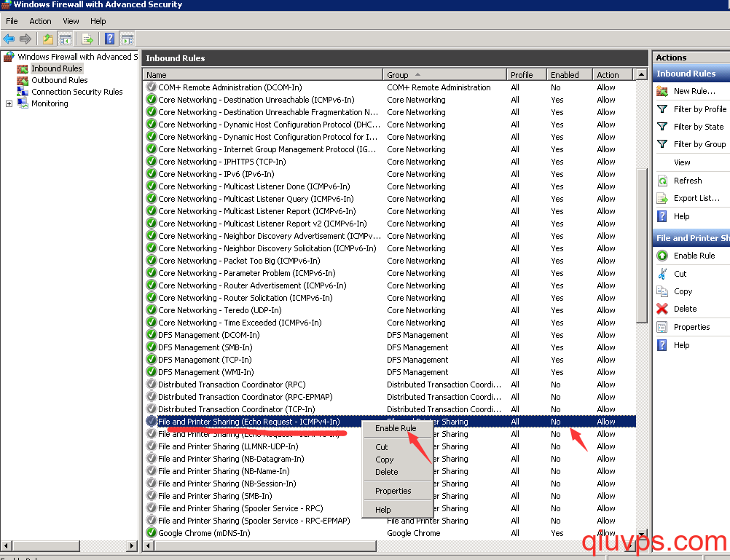The height and width of the screenshot is (560, 730).
Task: Click the rules list horizontal scroll left arrow
Action: click(149, 545)
